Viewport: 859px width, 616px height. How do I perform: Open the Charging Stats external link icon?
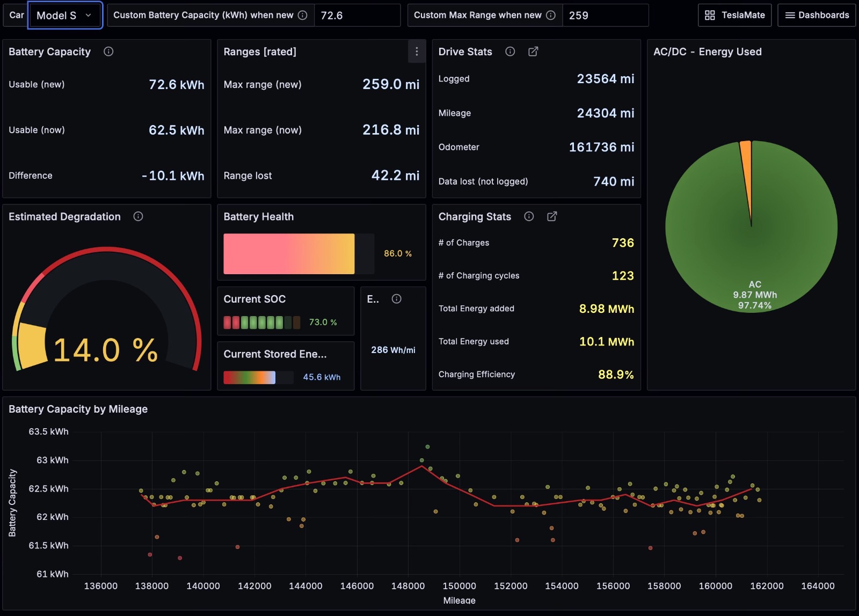pos(552,216)
